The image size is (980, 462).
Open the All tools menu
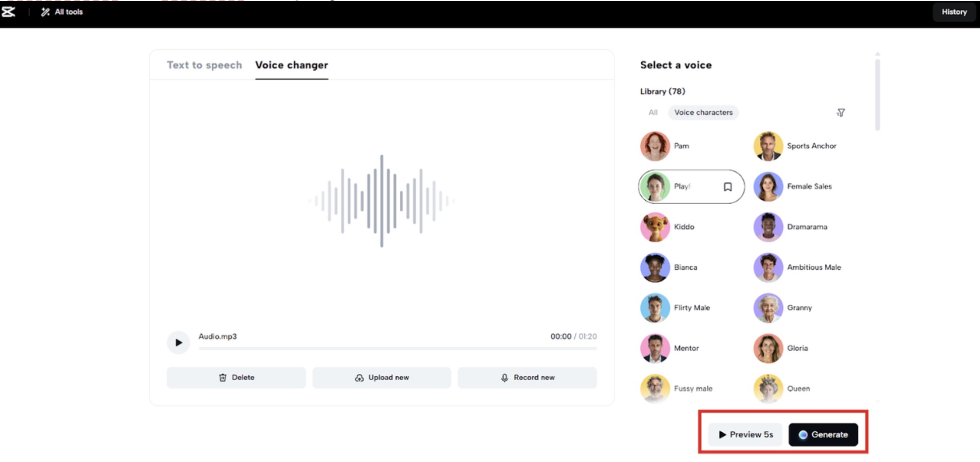pyautogui.click(x=62, y=12)
